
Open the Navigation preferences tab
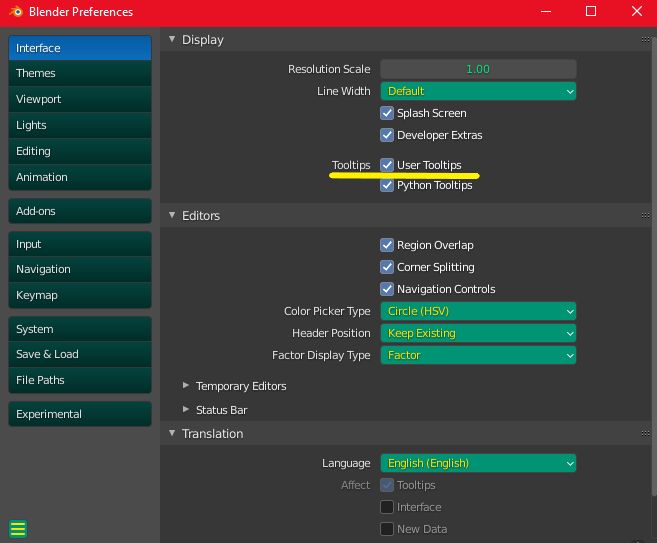point(80,269)
